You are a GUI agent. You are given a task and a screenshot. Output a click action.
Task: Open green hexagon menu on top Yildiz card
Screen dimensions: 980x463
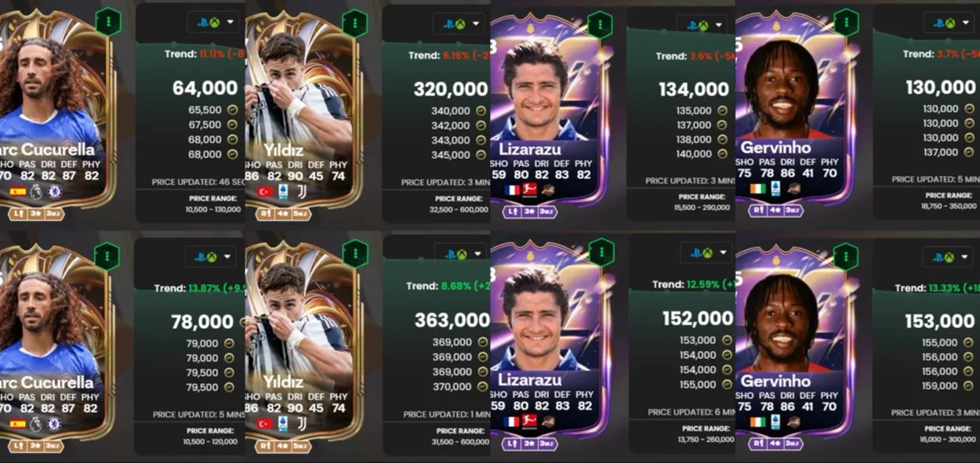pyautogui.click(x=355, y=23)
